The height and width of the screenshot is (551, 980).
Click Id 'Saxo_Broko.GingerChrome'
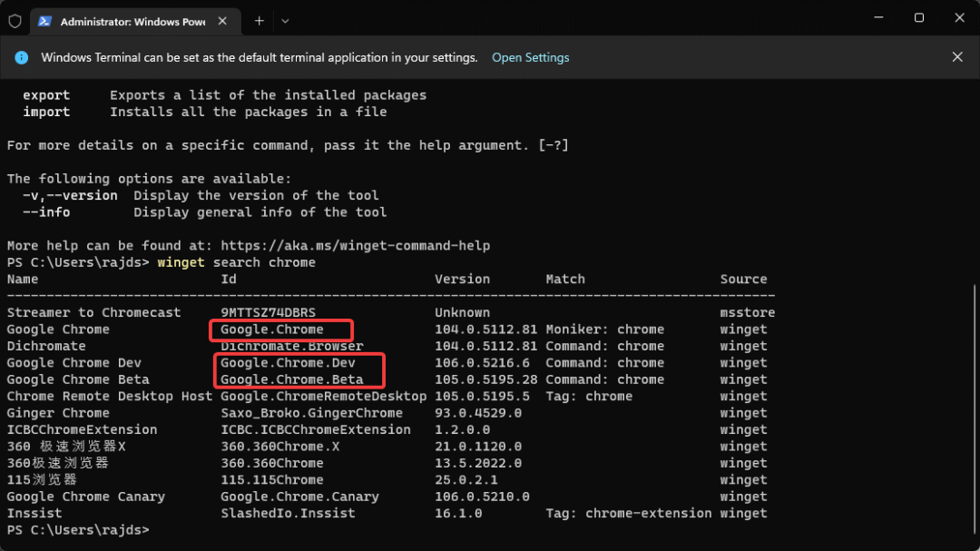311,413
